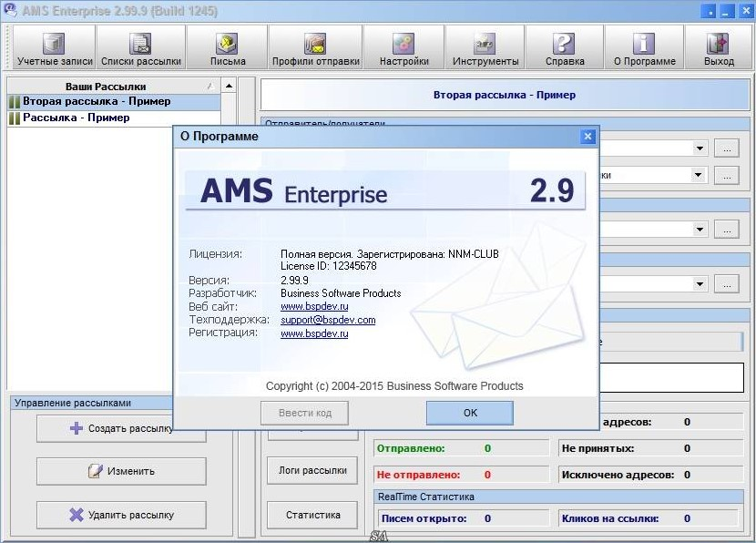Screen dimensions: 756x543
Task: Click the Не принятых label
Action: [x=598, y=448]
